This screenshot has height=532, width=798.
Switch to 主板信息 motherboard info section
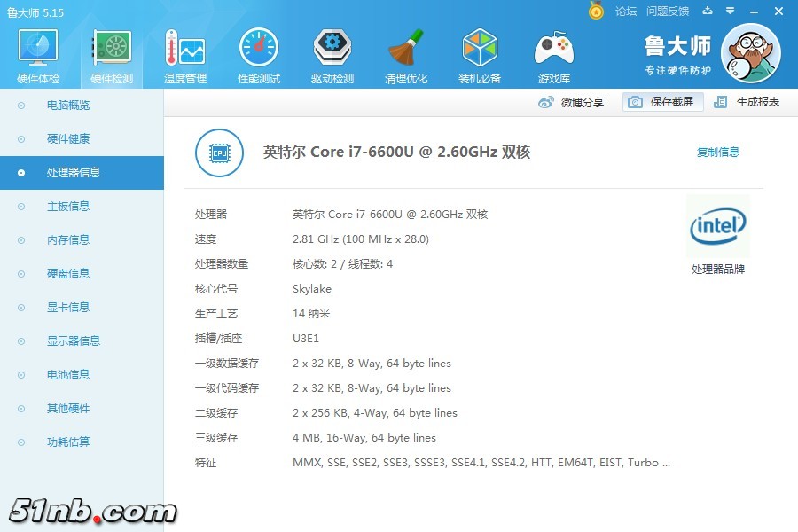(69, 206)
